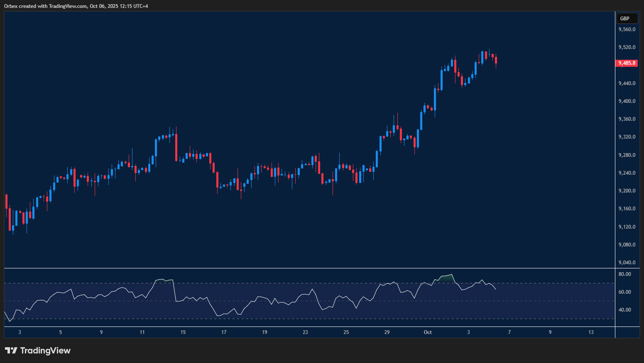Click the 60.00 label on the RSI scale

pos(624,292)
